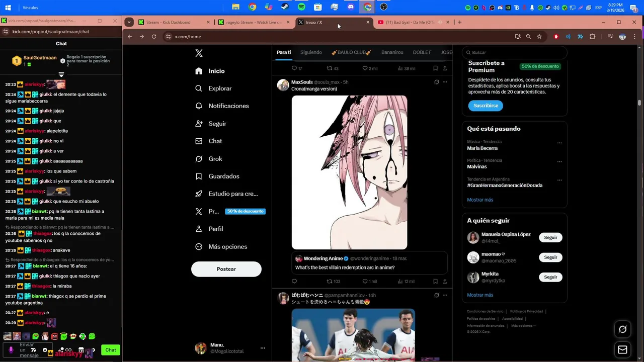Click Mostrar más under trends
This screenshot has width=644, height=362.
click(x=480, y=200)
